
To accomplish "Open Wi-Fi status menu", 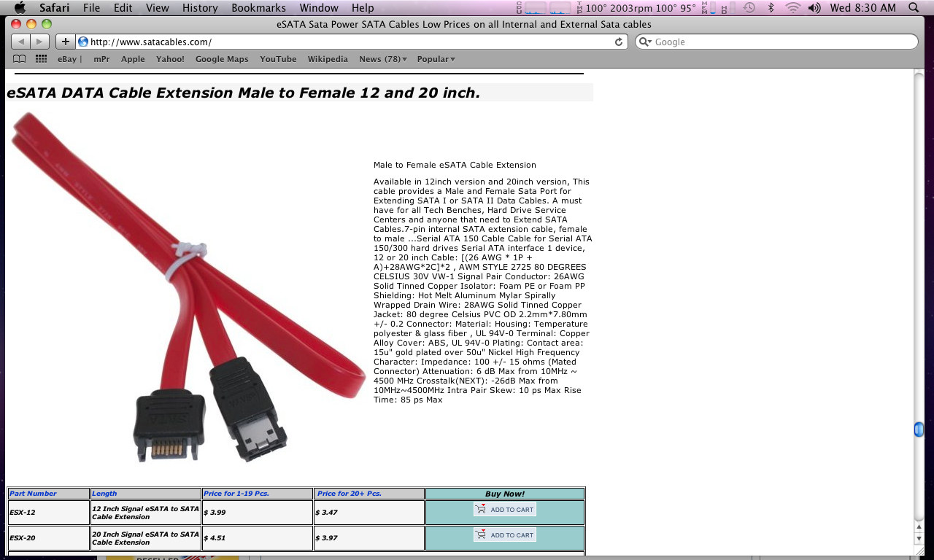I will (x=792, y=8).
